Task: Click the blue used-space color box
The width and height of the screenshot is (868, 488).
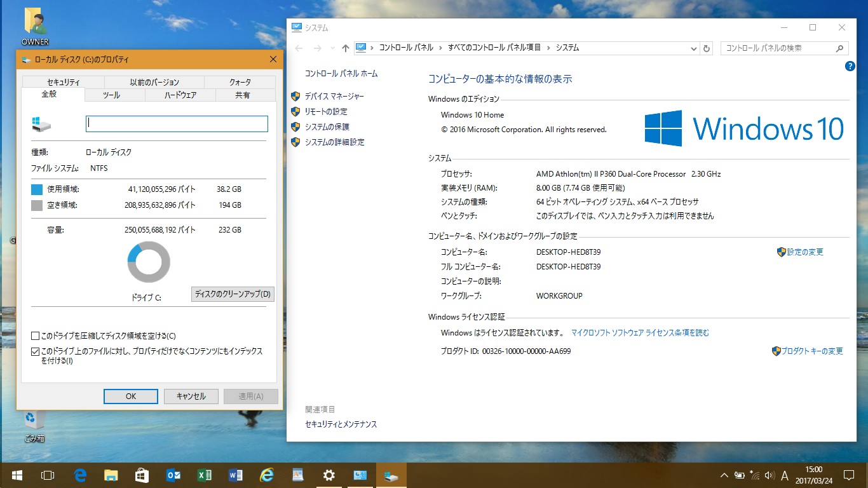Action: pyautogui.click(x=37, y=189)
